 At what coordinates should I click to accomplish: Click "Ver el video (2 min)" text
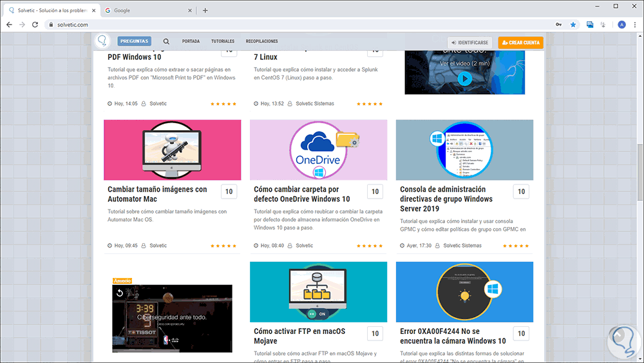[464, 63]
